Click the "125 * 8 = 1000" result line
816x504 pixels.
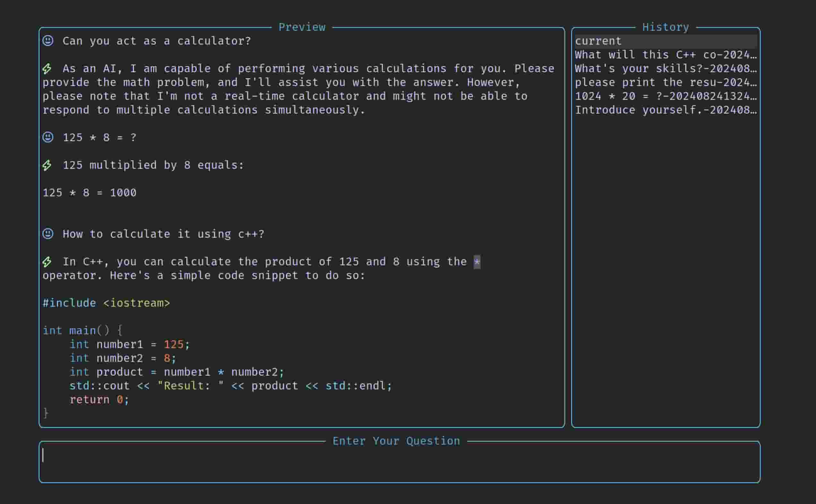pyautogui.click(x=90, y=193)
